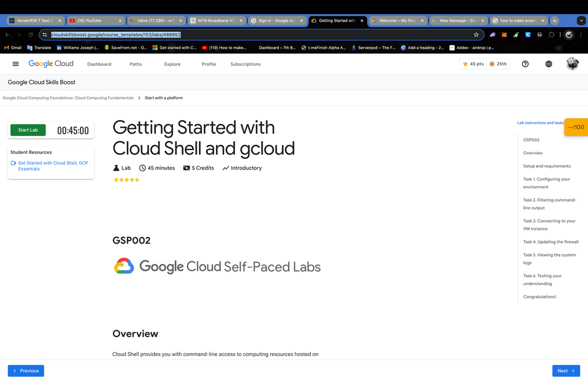This screenshot has width=588, height=382.
Task: Open the help question mark icon
Action: click(525, 64)
